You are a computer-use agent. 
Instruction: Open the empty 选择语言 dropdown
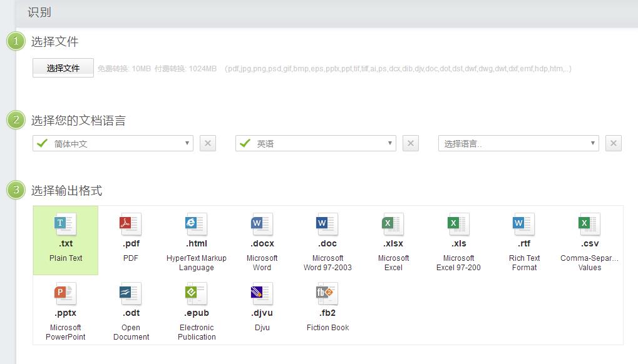(518, 143)
